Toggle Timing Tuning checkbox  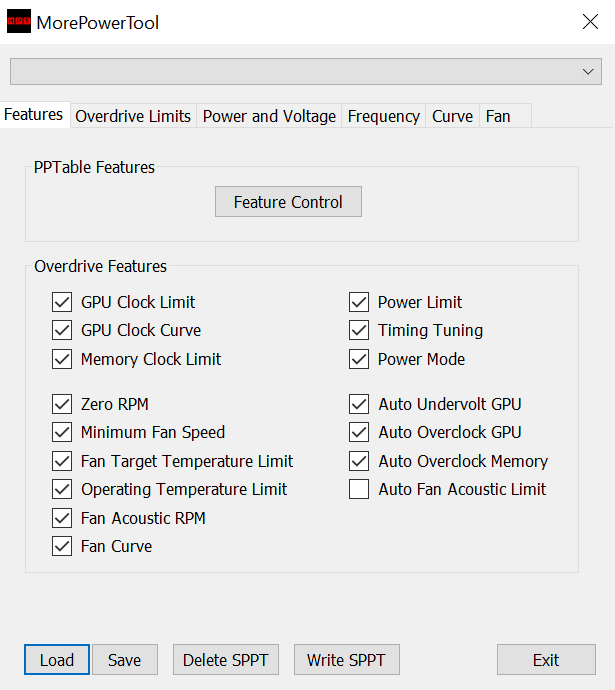(359, 330)
